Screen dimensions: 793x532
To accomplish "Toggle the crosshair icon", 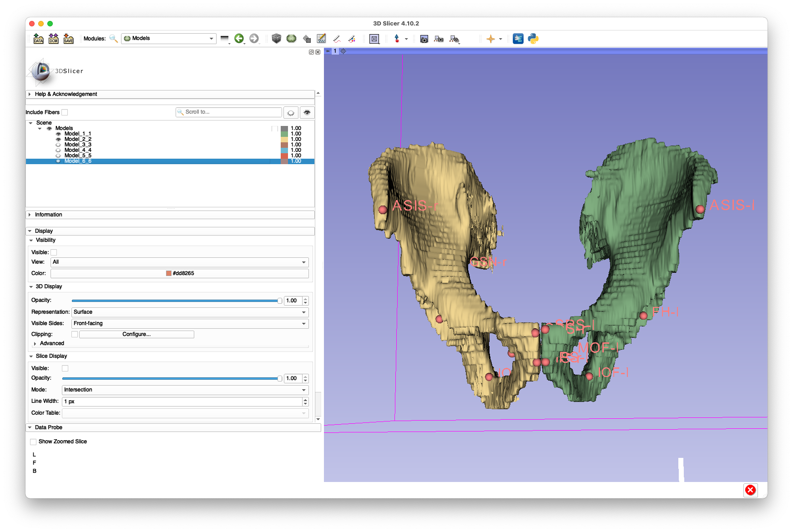I will pos(490,39).
